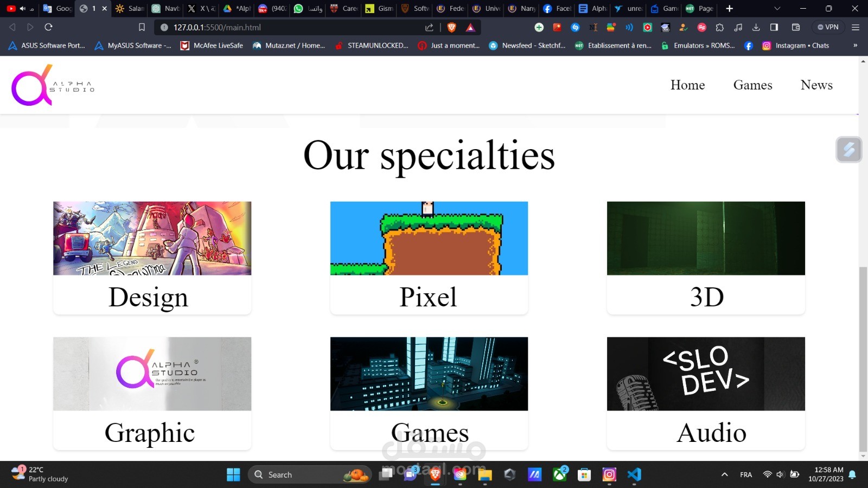Click the blue Shazam extension icon
Screen dimensions: 868x488
575,27
